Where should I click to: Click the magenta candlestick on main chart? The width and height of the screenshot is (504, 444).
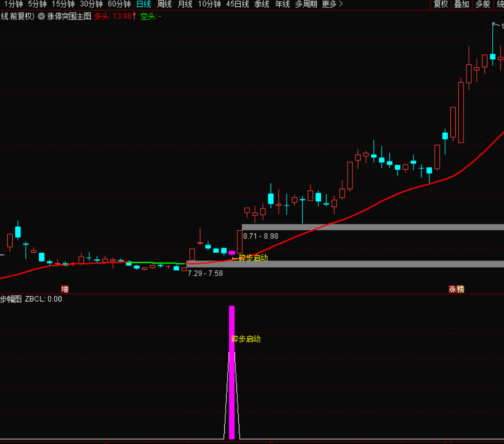[232, 253]
